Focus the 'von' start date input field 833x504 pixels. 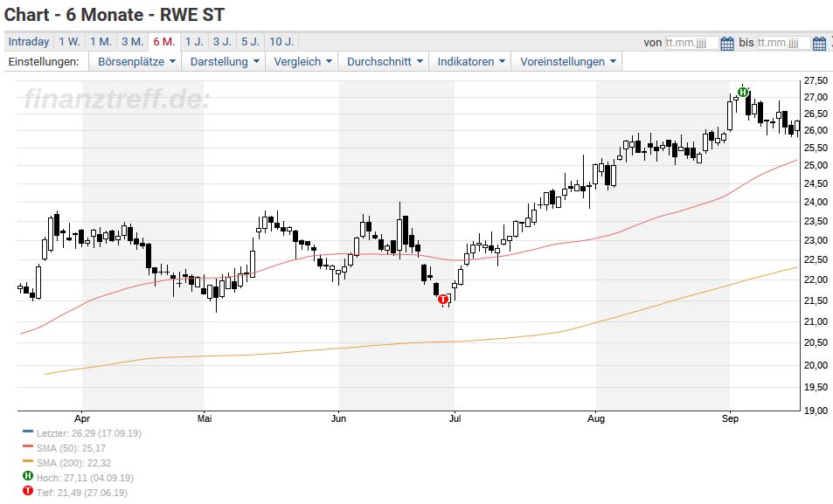(x=691, y=43)
